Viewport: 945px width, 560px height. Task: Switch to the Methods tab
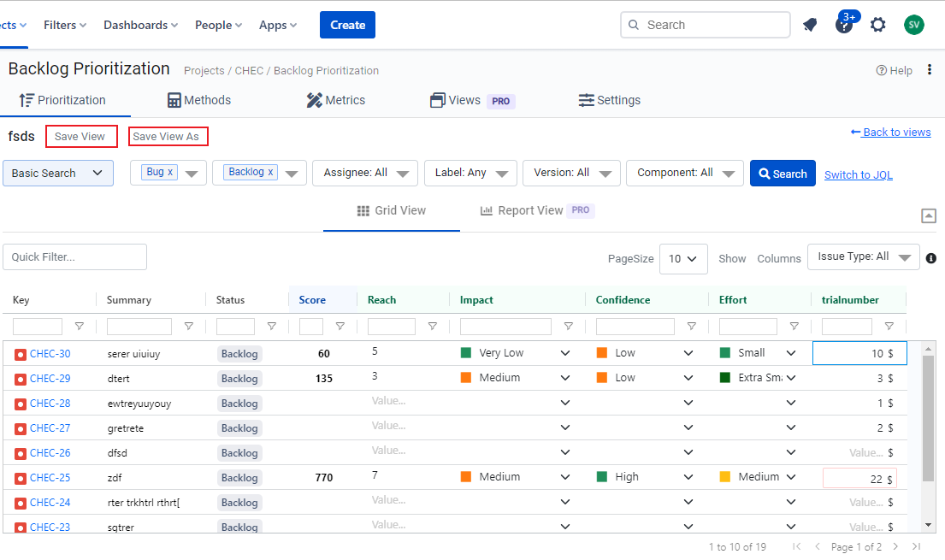click(x=198, y=100)
